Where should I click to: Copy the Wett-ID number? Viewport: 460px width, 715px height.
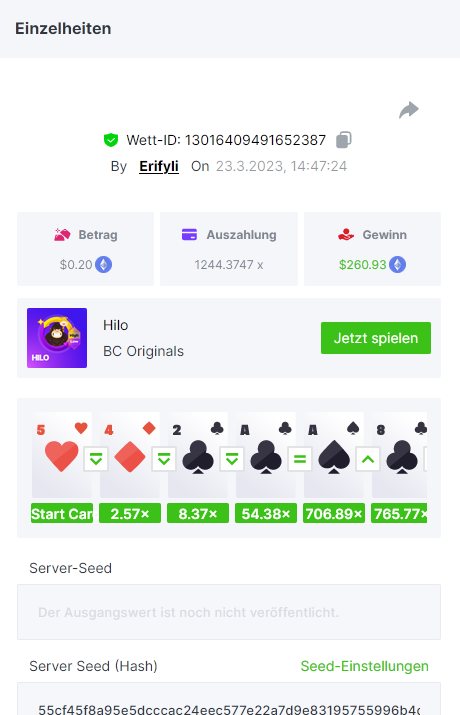tap(344, 140)
